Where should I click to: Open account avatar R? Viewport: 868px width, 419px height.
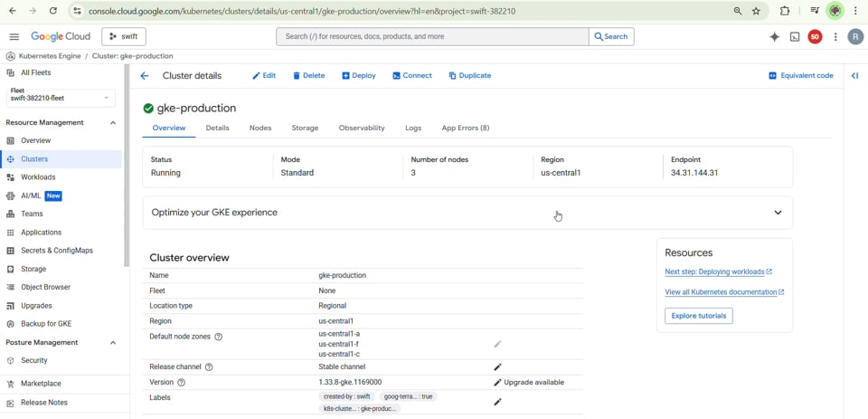coord(855,36)
